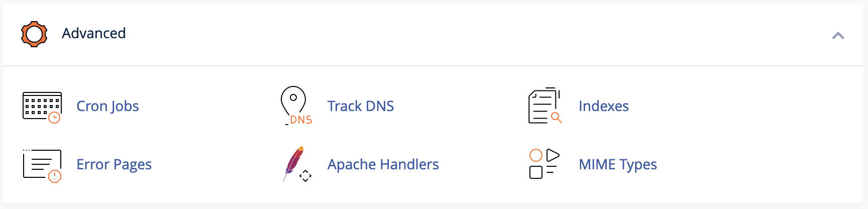Go to the Indexes page link
868x209 pixels.
pos(603,106)
